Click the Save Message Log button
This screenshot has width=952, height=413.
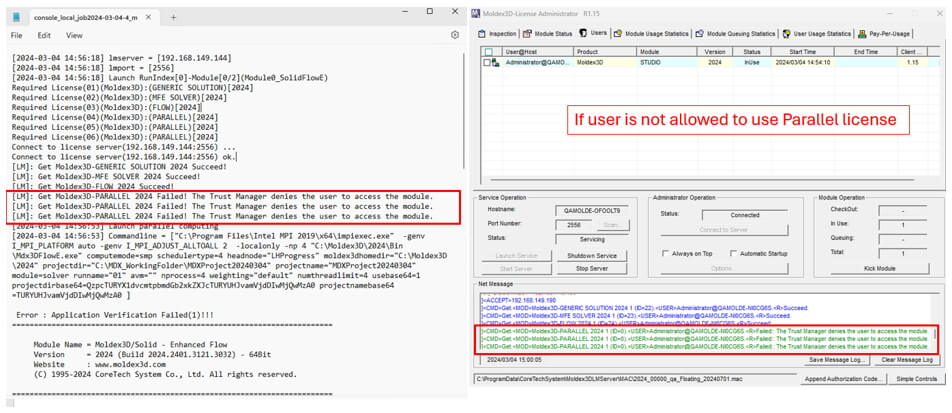[x=837, y=360]
